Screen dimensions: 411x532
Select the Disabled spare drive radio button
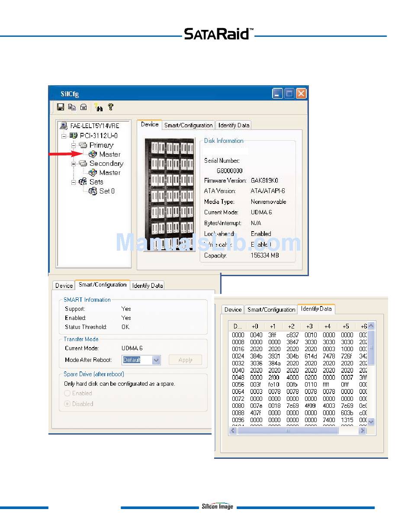click(x=67, y=403)
